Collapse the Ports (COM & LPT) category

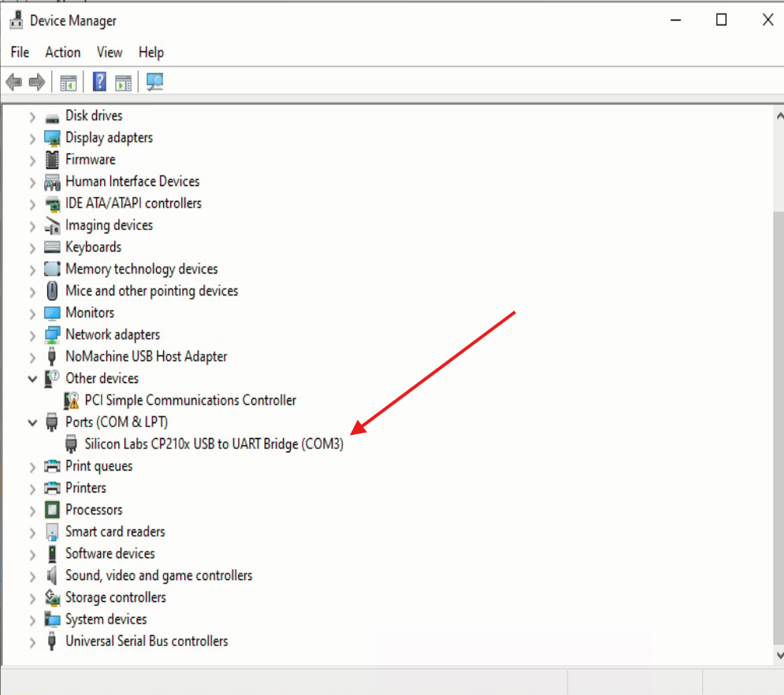32,422
